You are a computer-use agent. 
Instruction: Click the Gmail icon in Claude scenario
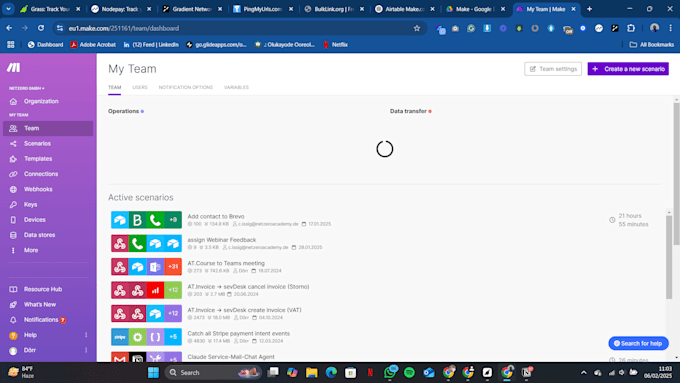(x=120, y=357)
